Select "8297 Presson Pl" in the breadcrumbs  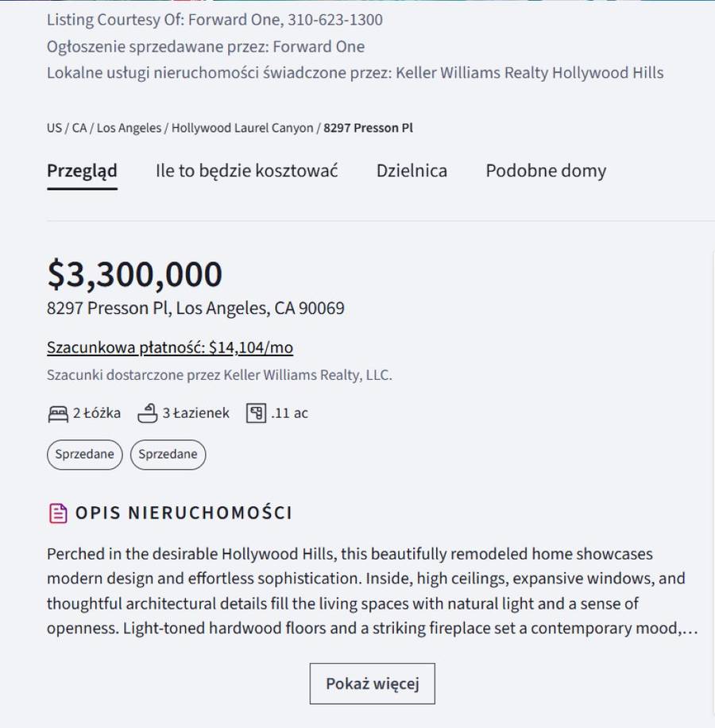pos(369,127)
